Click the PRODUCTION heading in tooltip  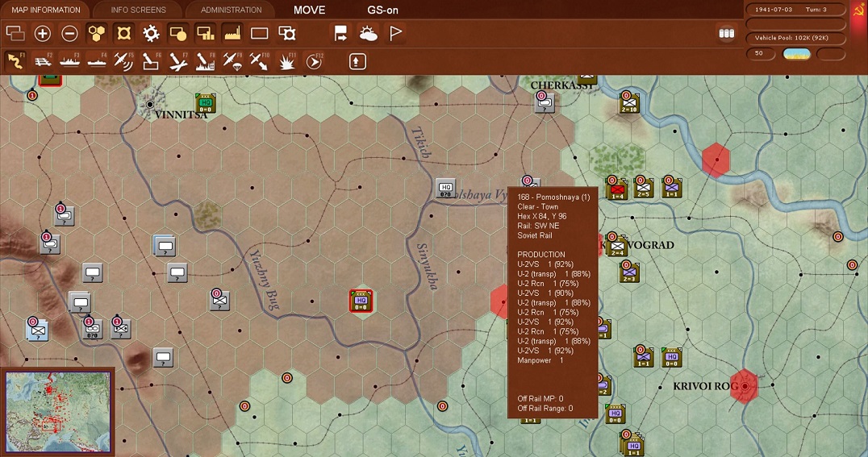point(540,255)
